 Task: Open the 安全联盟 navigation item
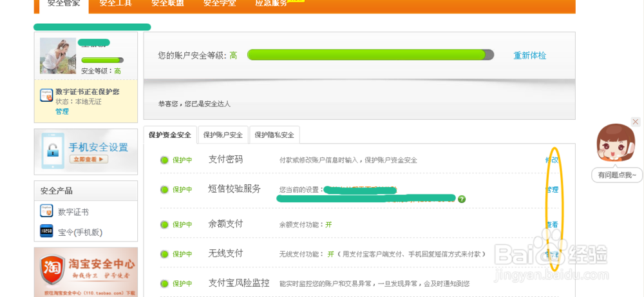pos(167,4)
